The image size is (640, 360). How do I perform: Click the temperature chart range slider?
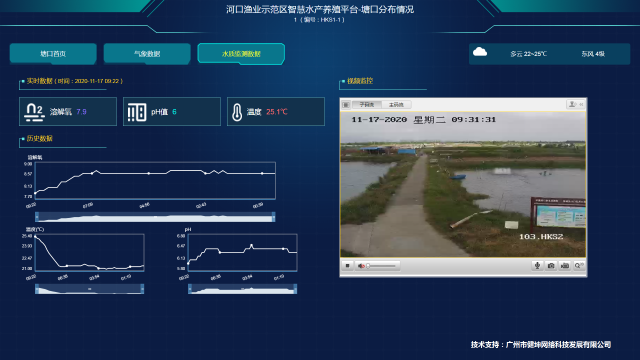pos(89,289)
